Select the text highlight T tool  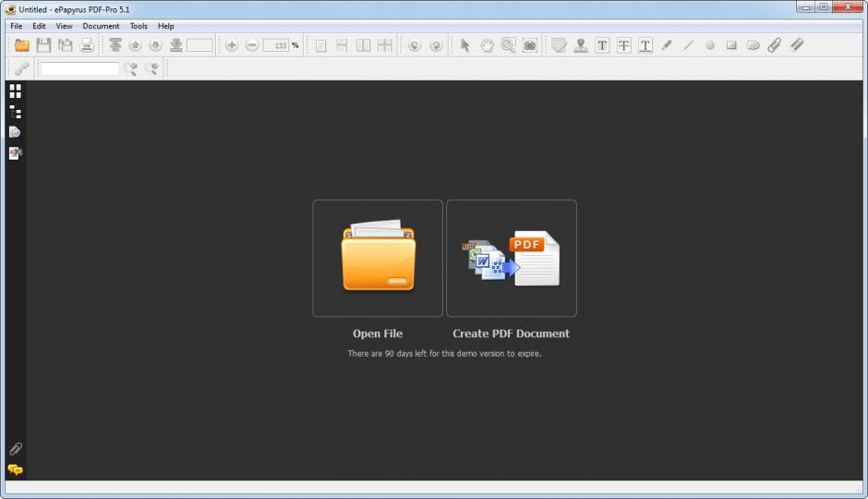(x=602, y=45)
